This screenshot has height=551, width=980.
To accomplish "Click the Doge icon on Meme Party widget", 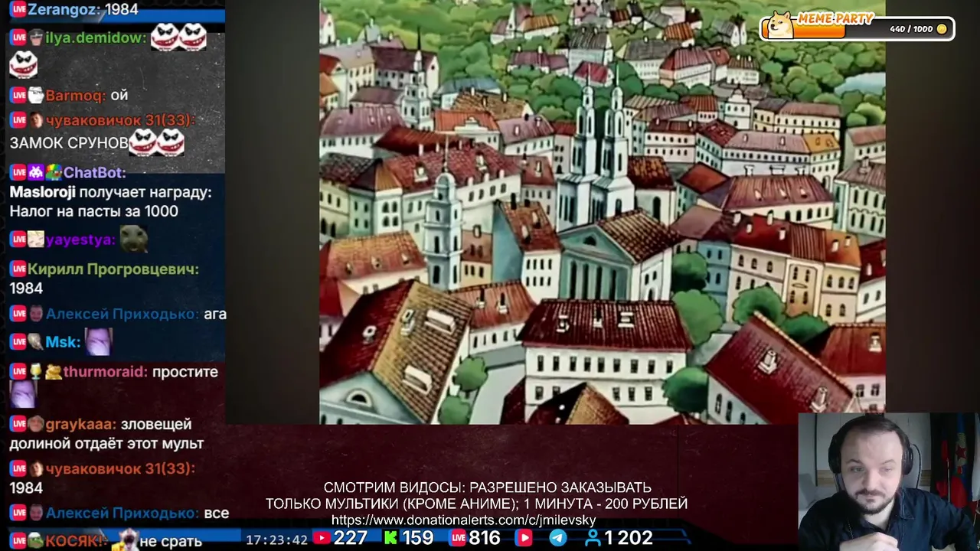I will click(x=780, y=25).
